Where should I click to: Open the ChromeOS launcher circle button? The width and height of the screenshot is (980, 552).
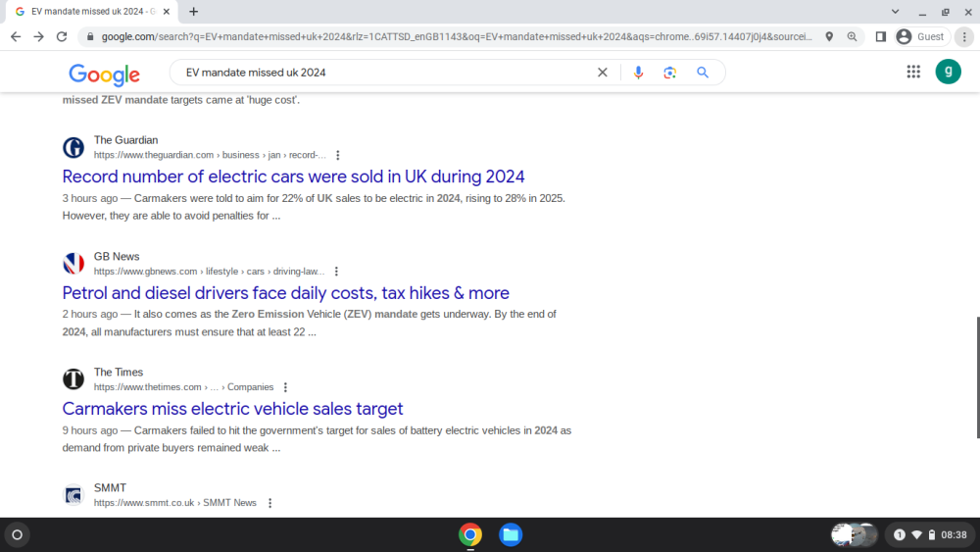[17, 535]
